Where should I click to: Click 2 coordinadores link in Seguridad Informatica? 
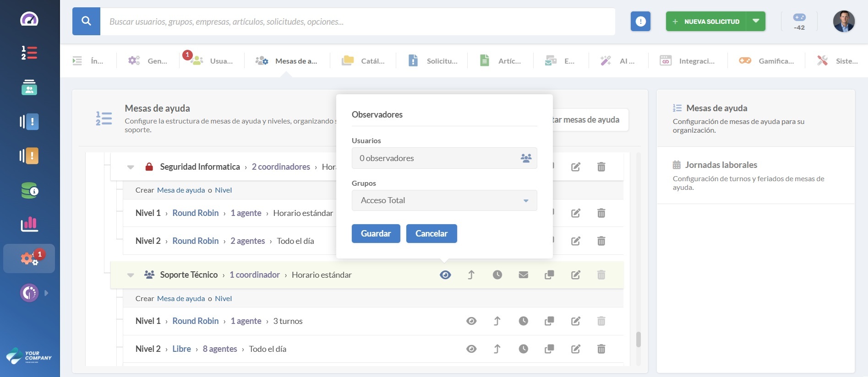[x=281, y=167]
